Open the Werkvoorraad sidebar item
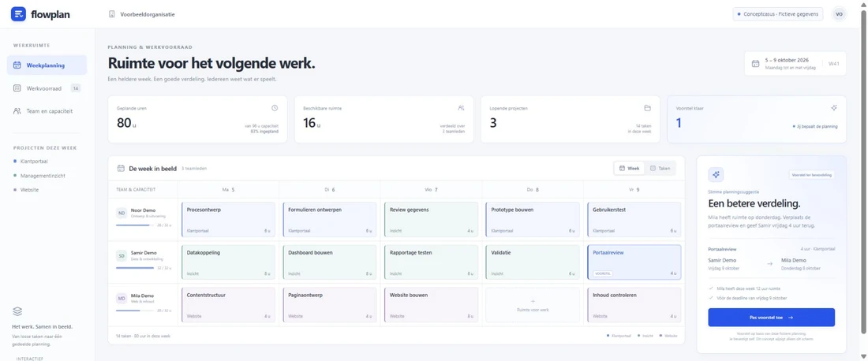Screen dimensions: 868x361 pyautogui.click(x=47, y=88)
